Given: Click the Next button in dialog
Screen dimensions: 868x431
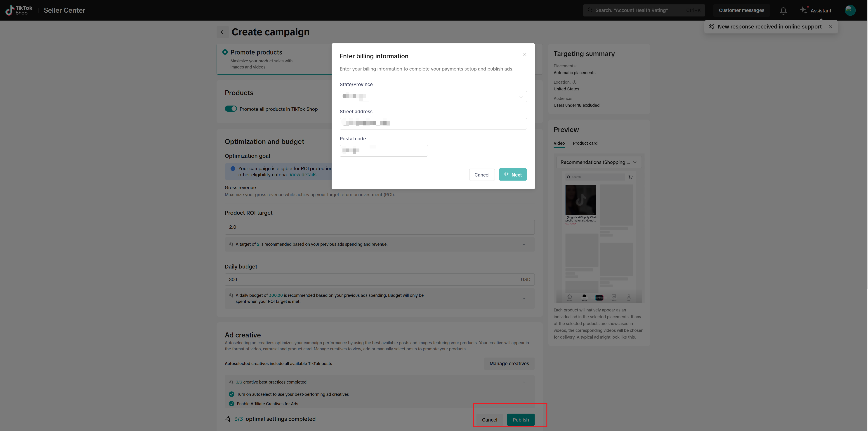Looking at the screenshot, I should 512,174.
